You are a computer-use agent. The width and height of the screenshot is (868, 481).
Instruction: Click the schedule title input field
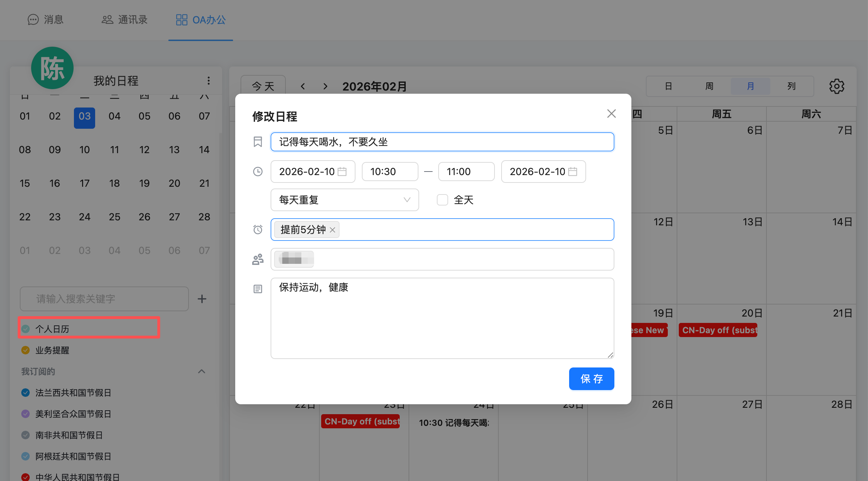(442, 142)
